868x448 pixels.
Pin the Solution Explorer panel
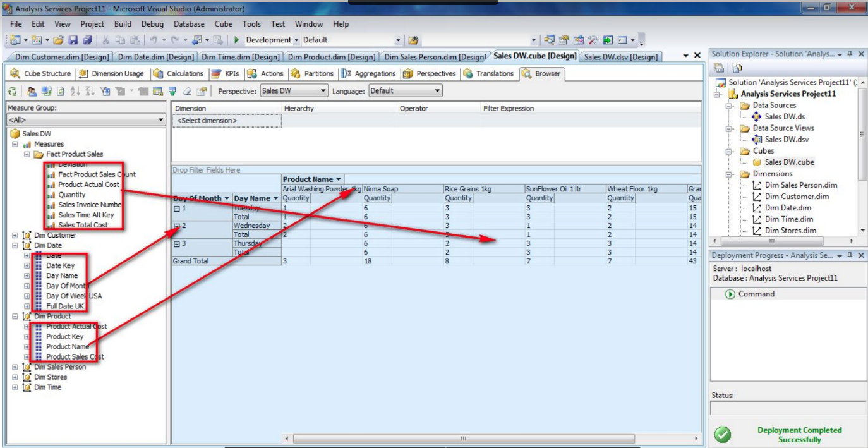click(850, 54)
